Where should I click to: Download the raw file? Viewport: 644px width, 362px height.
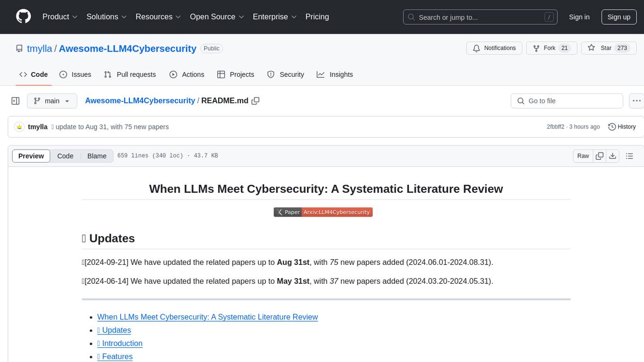(x=613, y=156)
